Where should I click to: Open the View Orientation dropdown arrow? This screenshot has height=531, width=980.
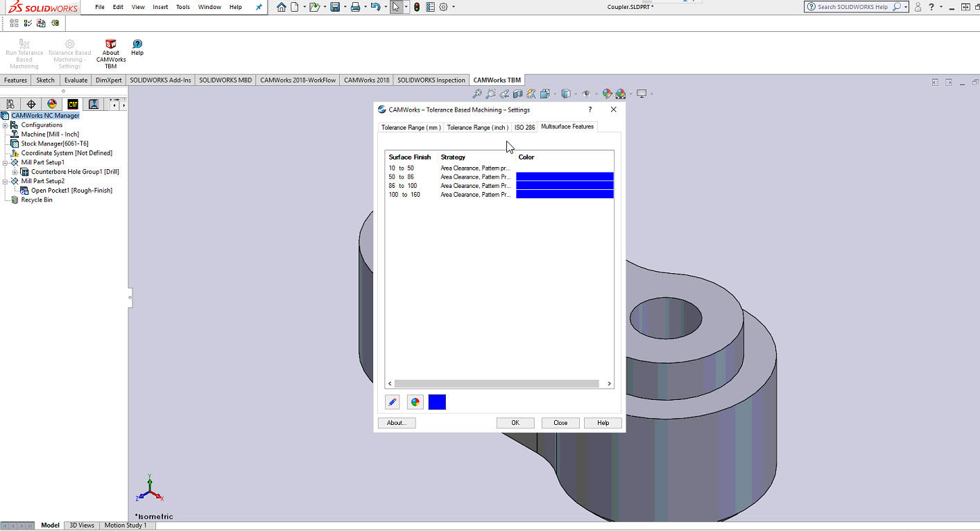(x=554, y=94)
